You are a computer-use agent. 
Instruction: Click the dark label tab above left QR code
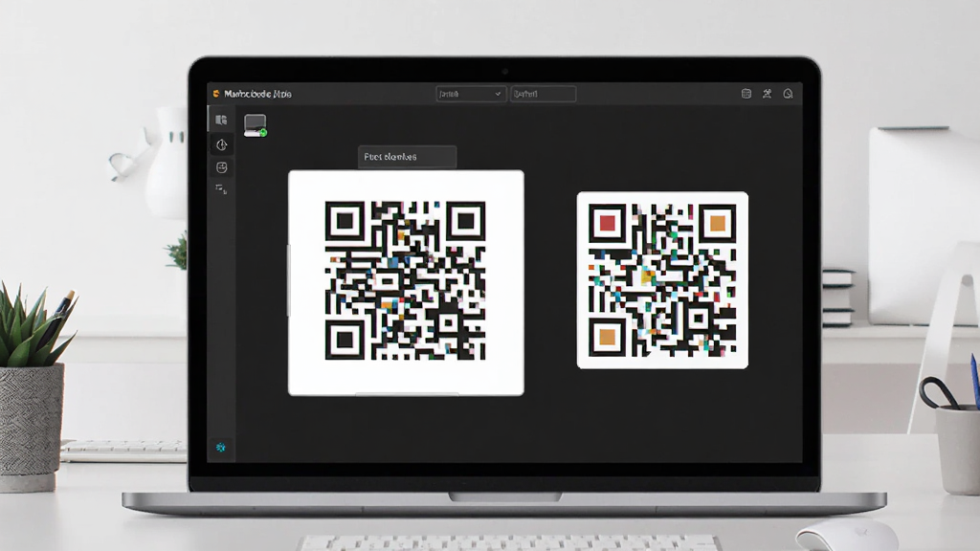point(407,157)
